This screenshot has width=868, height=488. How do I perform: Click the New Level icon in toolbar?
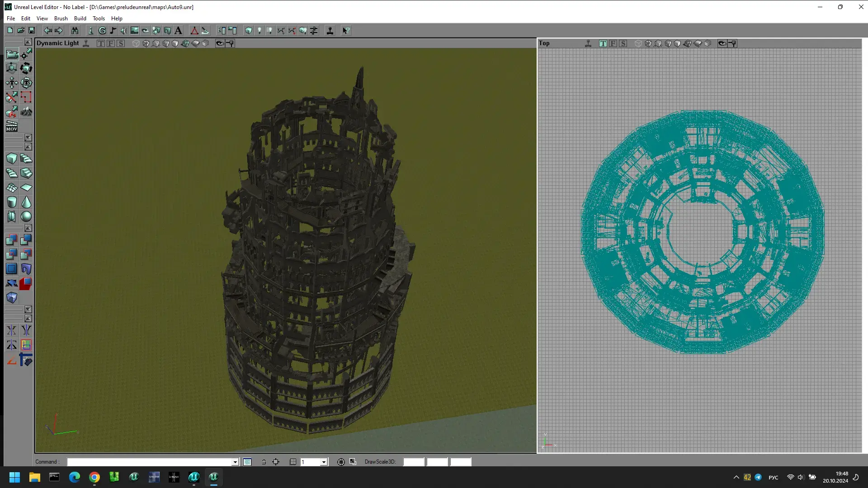[x=10, y=30]
